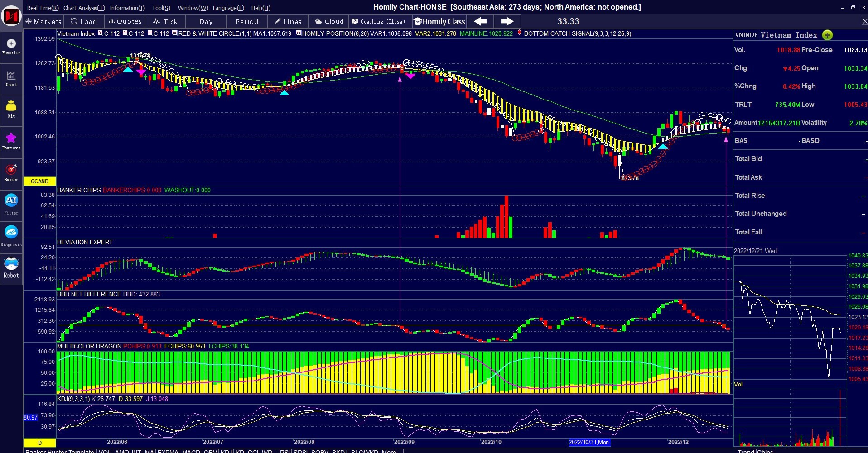Open the Diagnosis cloud icon
Screen dimensions: 868x453
11,236
